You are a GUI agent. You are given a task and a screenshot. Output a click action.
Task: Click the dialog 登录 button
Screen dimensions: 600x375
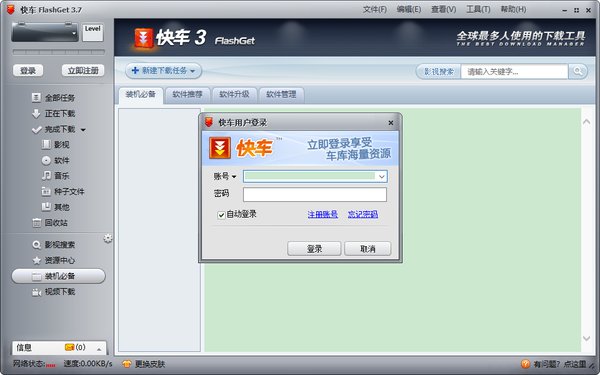tap(314, 249)
